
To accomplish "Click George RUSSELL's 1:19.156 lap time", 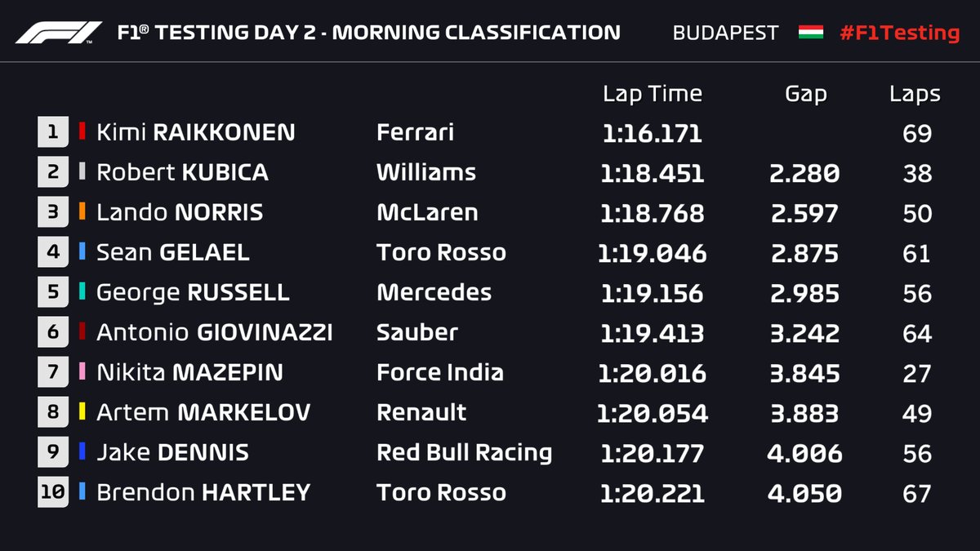I will coord(652,292).
